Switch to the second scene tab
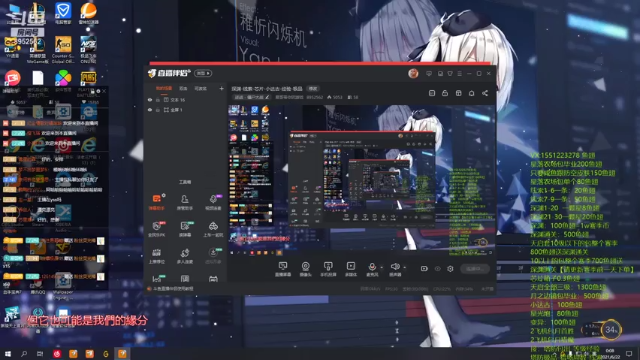This screenshot has height=360, width=640. pyautogui.click(x=183, y=88)
